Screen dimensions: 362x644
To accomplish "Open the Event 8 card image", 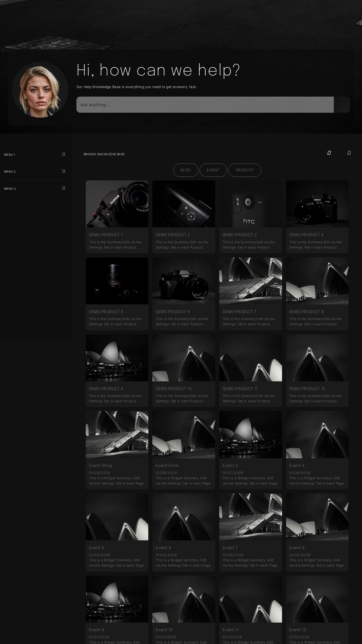I will click(x=317, y=517).
